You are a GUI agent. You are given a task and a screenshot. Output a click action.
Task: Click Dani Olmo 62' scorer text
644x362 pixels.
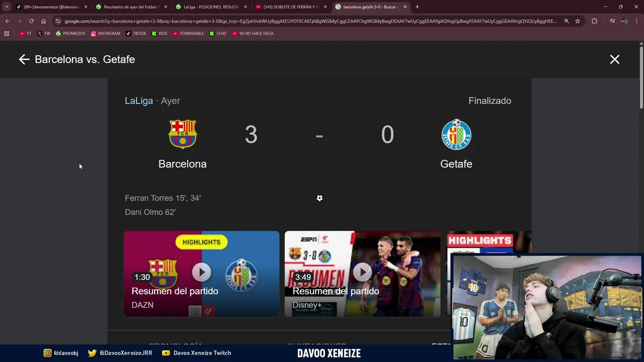coord(150,212)
